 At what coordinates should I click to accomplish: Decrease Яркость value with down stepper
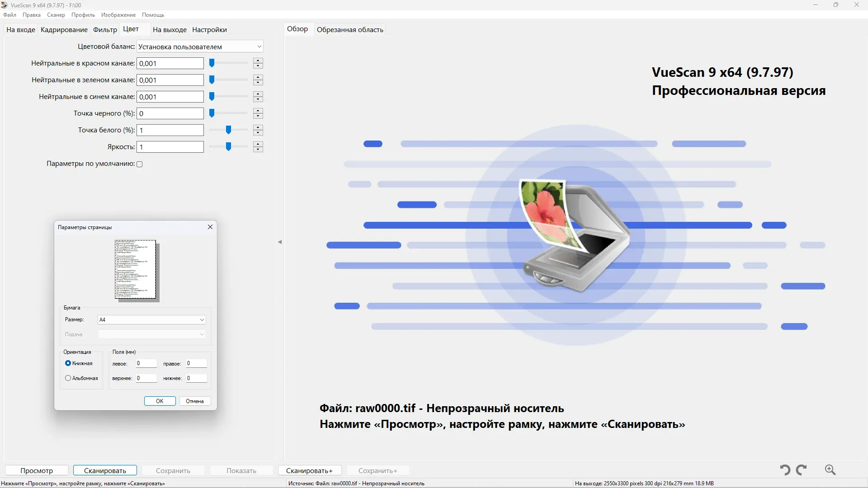point(258,150)
